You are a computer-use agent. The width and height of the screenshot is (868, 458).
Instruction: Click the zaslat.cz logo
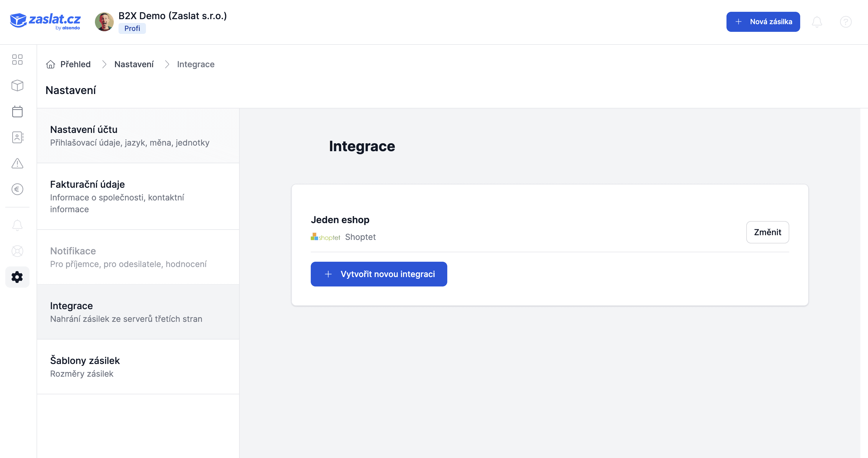(45, 21)
